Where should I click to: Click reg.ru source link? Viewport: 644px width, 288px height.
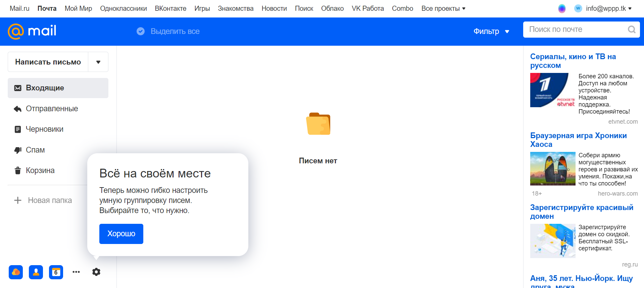point(630,264)
